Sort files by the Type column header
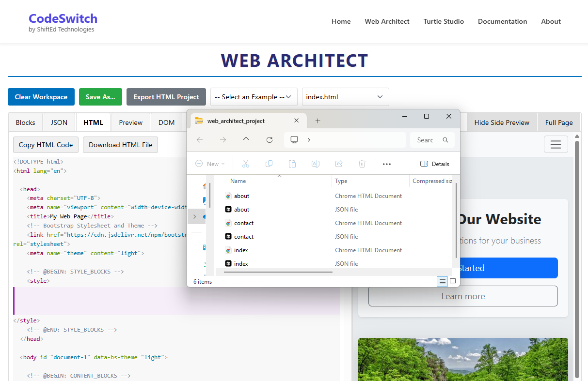Image resolution: width=588 pixels, height=381 pixels. (341, 181)
